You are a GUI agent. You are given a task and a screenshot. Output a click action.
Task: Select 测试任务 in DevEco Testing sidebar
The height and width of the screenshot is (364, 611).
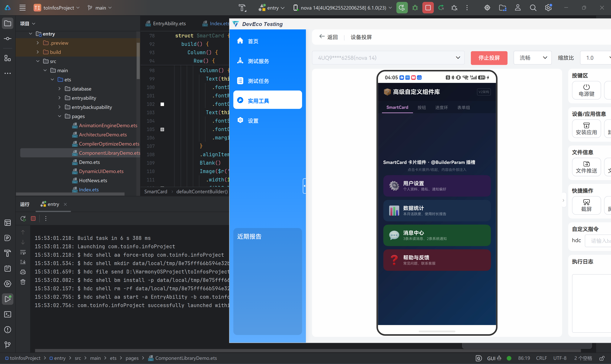click(268, 81)
